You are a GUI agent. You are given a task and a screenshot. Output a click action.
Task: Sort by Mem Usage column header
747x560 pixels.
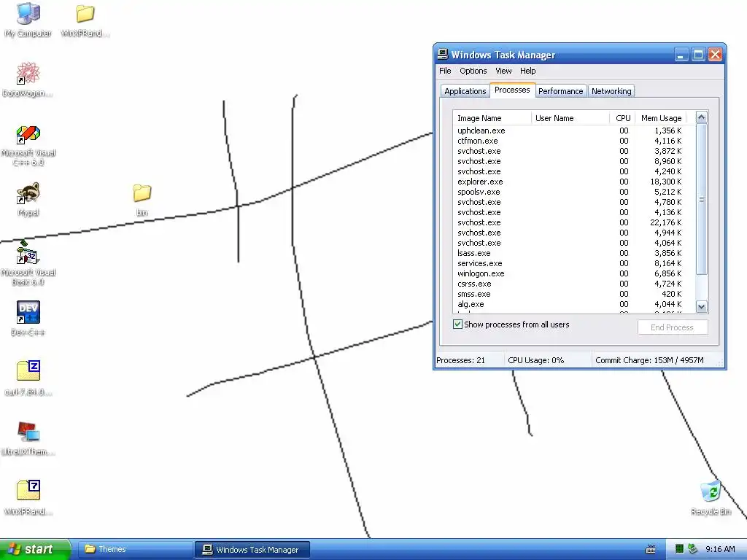pyautogui.click(x=661, y=118)
